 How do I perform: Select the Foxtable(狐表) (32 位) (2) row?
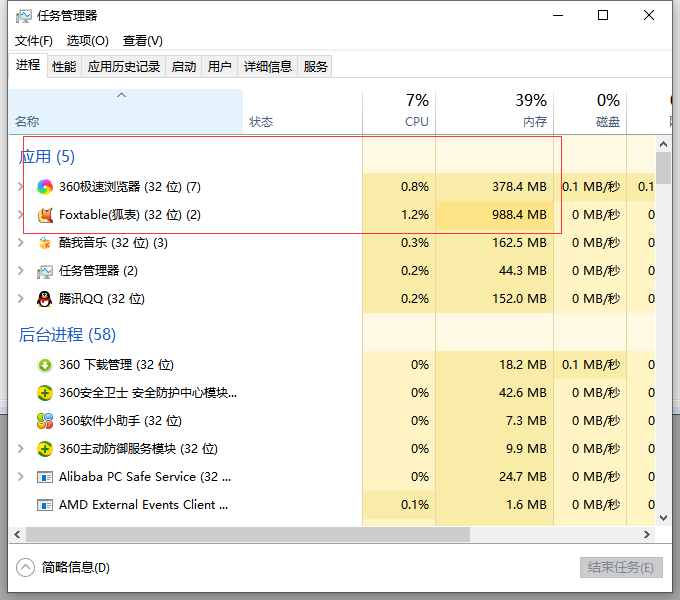pos(332,215)
